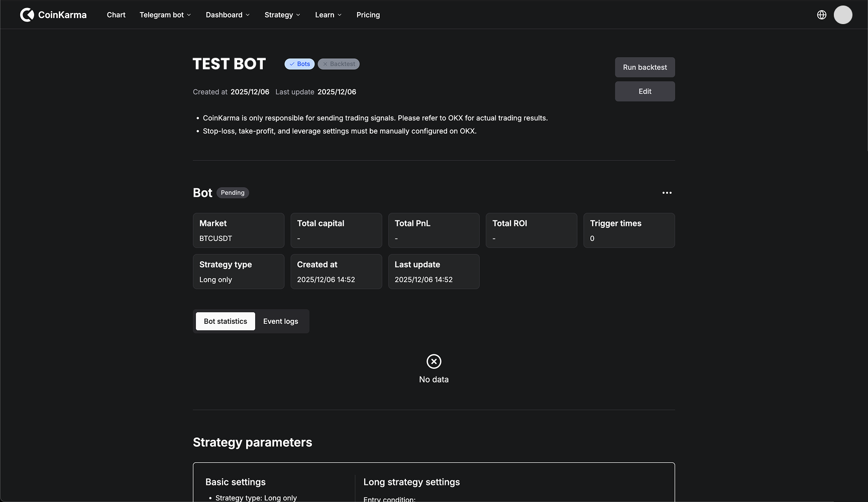Go to the Chart page
The width and height of the screenshot is (868, 502).
point(116,15)
